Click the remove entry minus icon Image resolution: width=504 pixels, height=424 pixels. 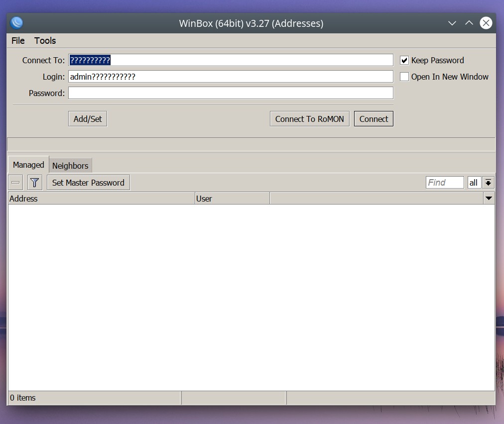[15, 183]
